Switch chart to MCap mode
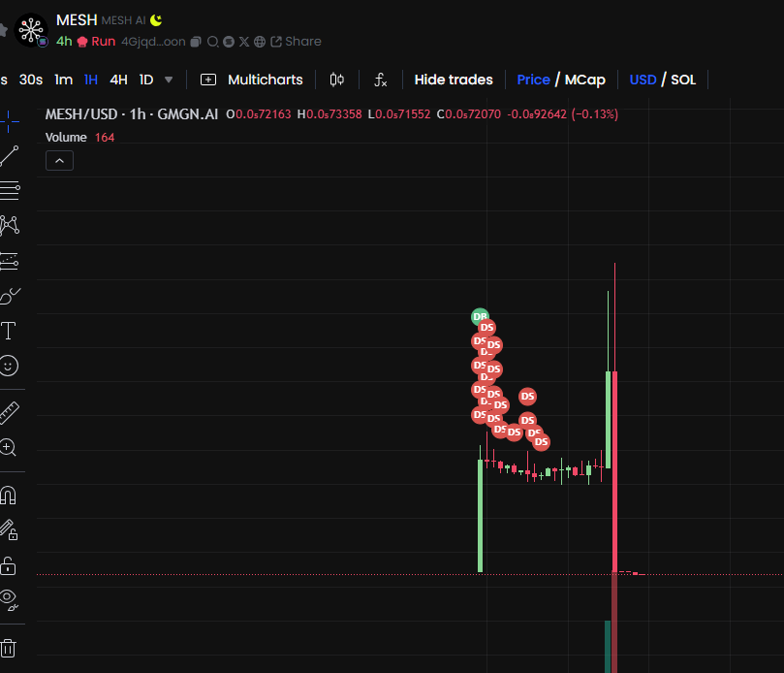The image size is (784, 673). 585,80
